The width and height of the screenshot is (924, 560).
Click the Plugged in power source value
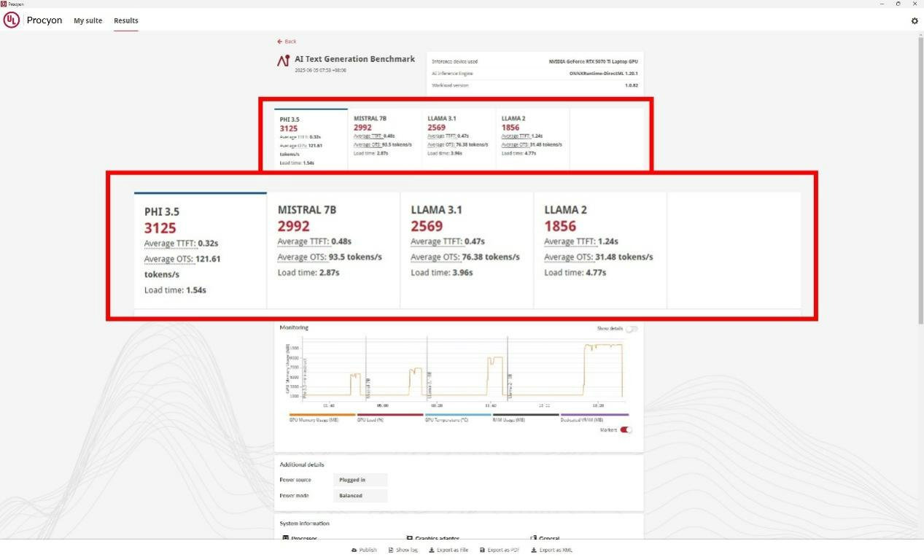360,480
